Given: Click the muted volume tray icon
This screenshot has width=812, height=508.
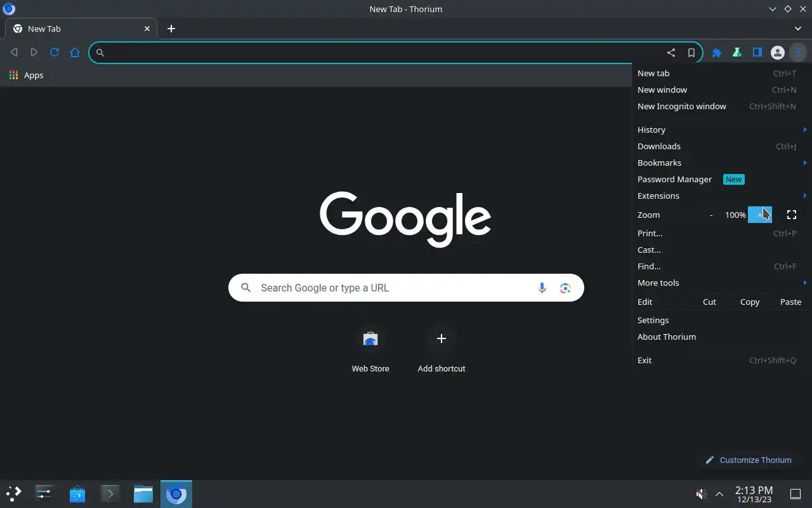Looking at the screenshot, I should pos(700,494).
